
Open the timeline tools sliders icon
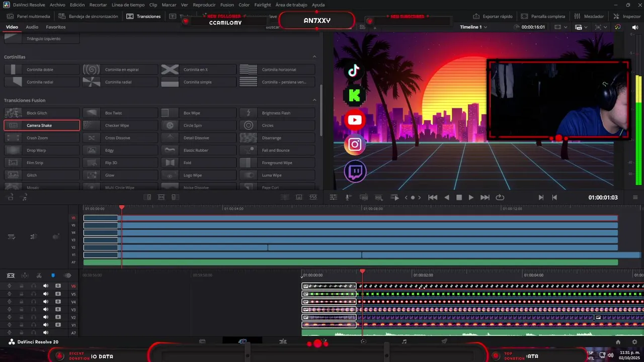[x=333, y=198]
